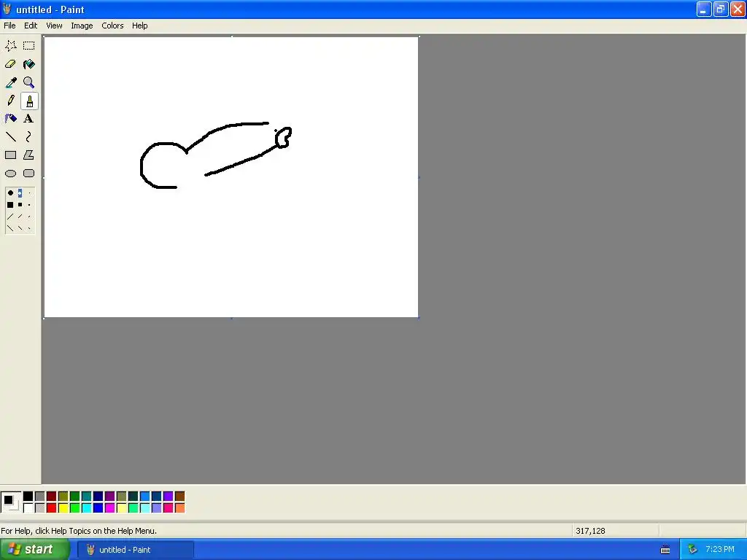Pick the Curve tool

click(x=29, y=136)
